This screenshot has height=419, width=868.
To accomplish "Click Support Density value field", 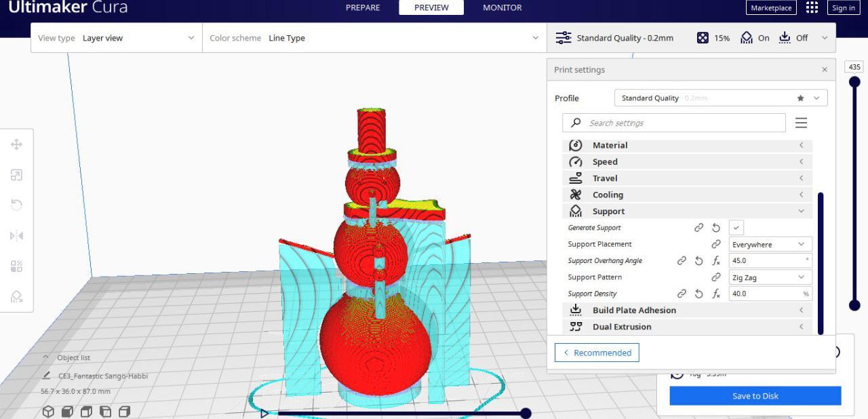I will 770,294.
